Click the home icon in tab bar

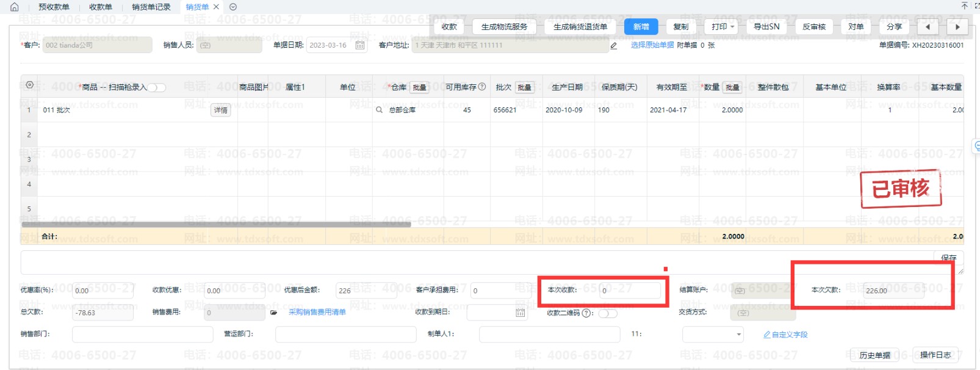click(15, 7)
